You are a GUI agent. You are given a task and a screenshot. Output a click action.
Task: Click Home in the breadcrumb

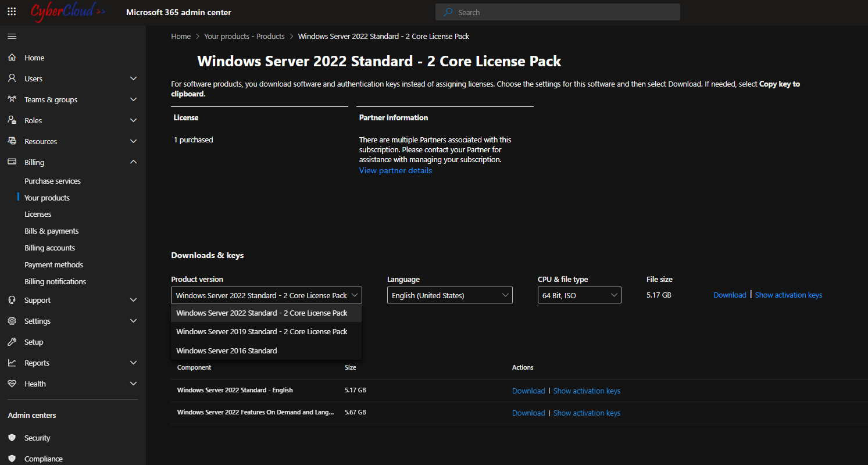coord(181,36)
